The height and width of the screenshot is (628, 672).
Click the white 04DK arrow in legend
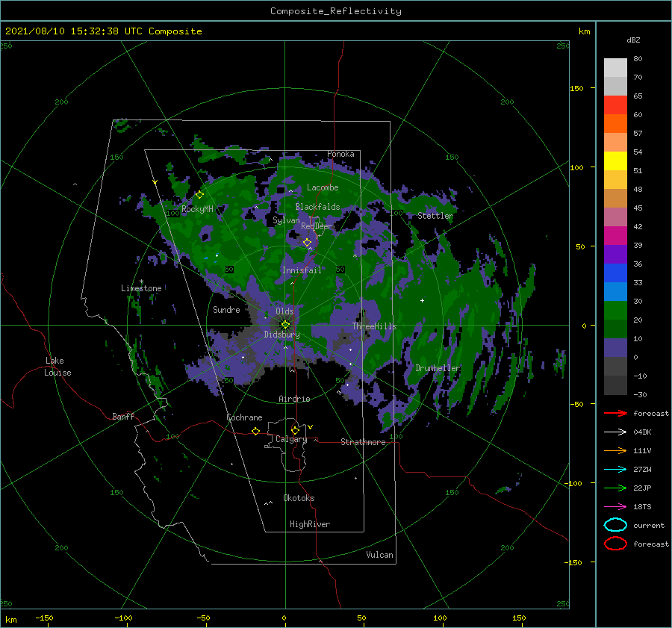615,432
